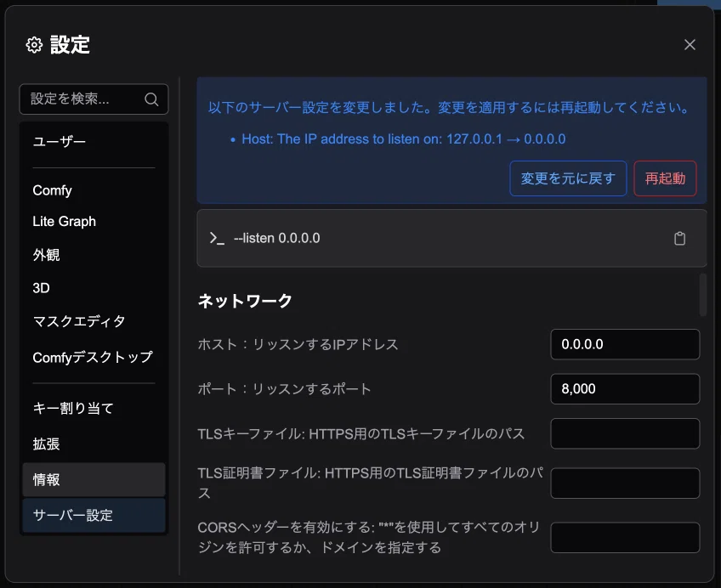This screenshot has height=588, width=721.
Task: Click the 変更を元に戻す button
Action: coord(568,178)
